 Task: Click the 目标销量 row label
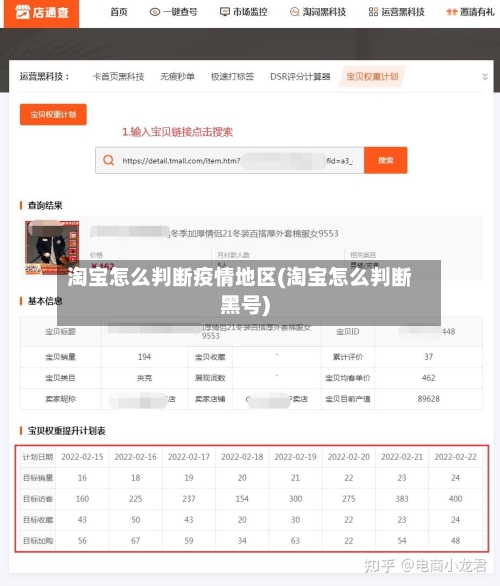38,478
